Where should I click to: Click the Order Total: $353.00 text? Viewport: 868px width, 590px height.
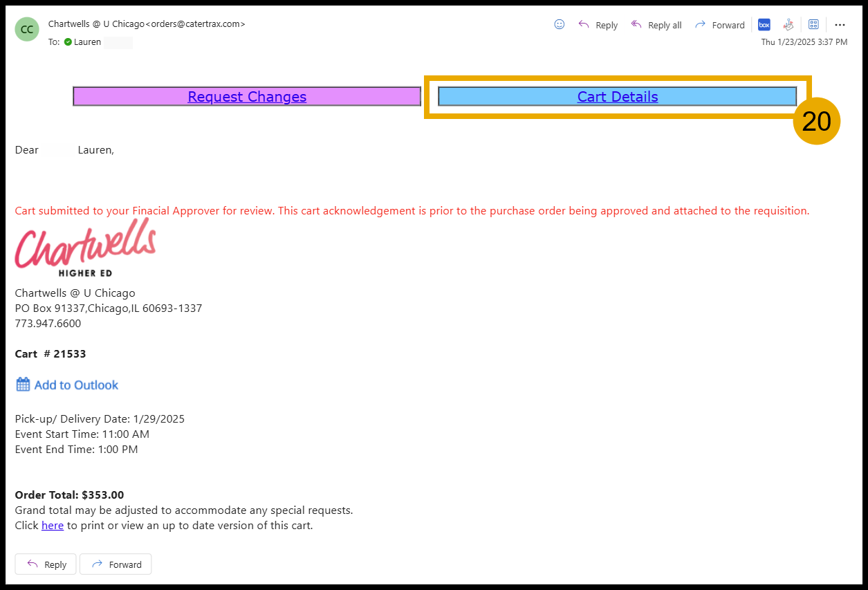pos(69,495)
